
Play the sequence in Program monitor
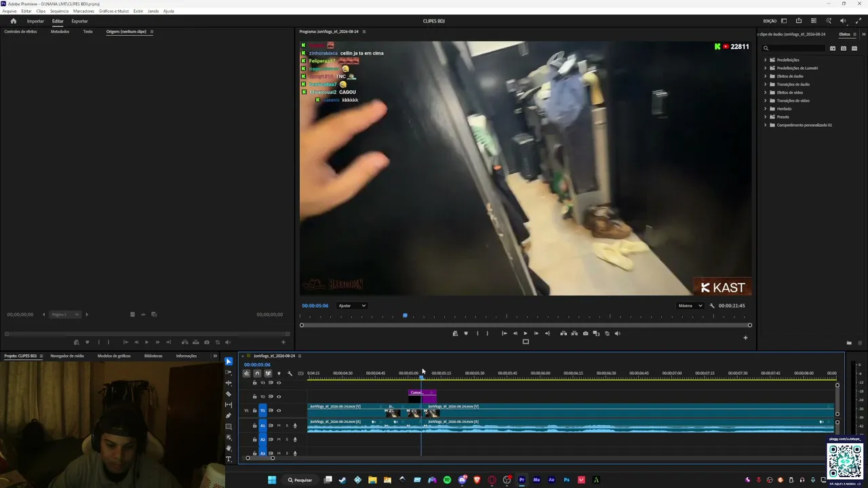525,333
